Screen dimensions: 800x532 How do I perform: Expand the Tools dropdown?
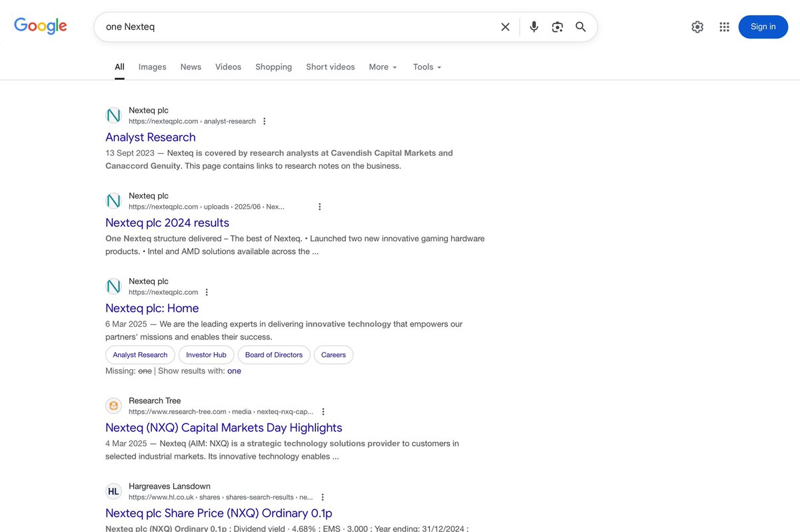[427, 67]
